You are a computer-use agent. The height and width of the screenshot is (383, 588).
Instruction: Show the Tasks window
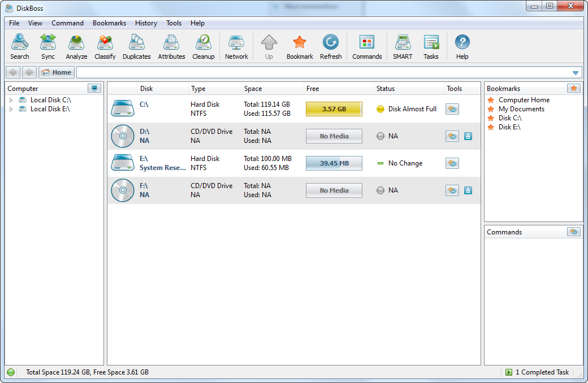pos(431,46)
